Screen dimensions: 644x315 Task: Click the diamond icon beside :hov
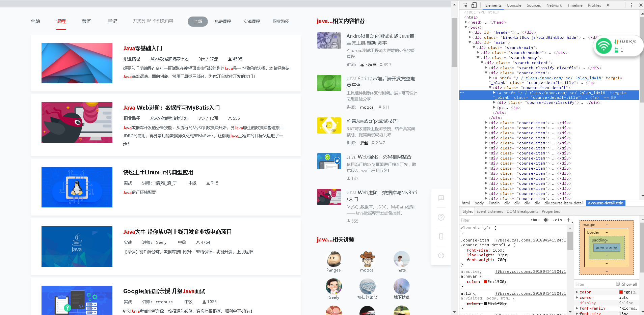point(546,220)
